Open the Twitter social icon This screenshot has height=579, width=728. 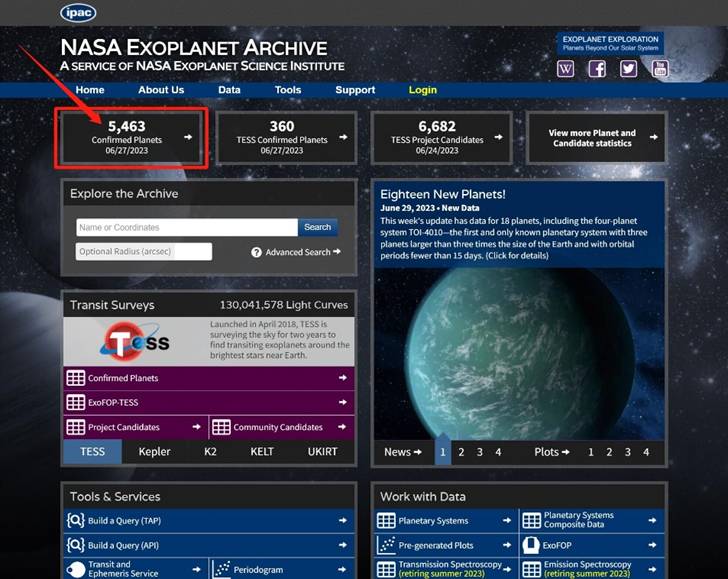628,69
